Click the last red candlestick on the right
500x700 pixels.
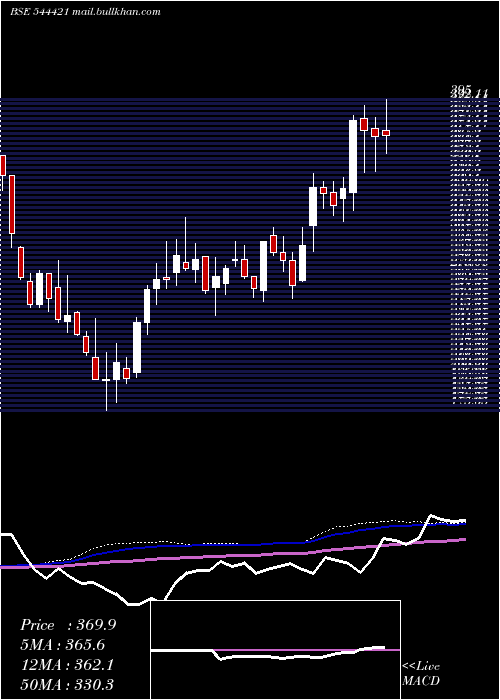tap(386, 133)
